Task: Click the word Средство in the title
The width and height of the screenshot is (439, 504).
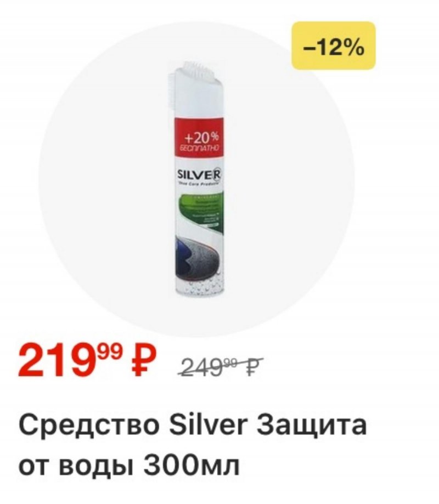Action: tap(89, 426)
